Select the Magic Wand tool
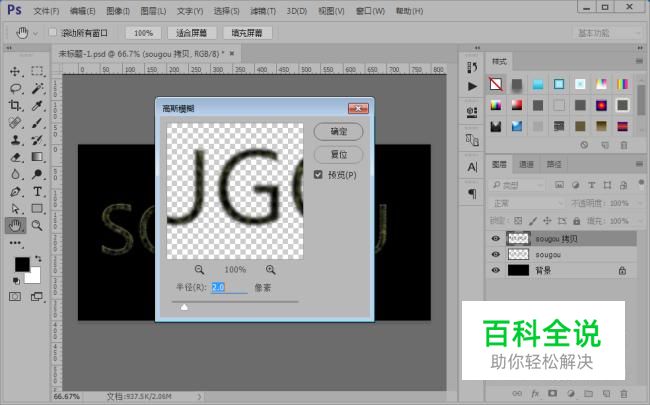The image size is (650, 405). 37,88
